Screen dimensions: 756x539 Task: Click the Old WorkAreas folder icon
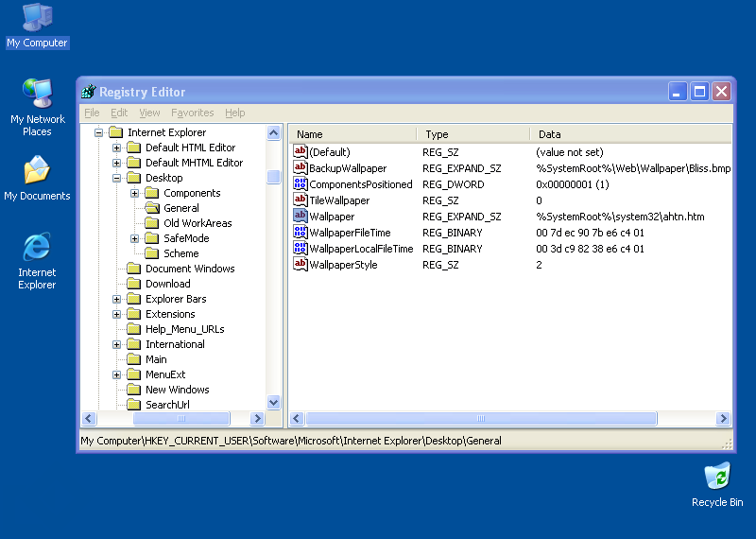click(x=152, y=223)
